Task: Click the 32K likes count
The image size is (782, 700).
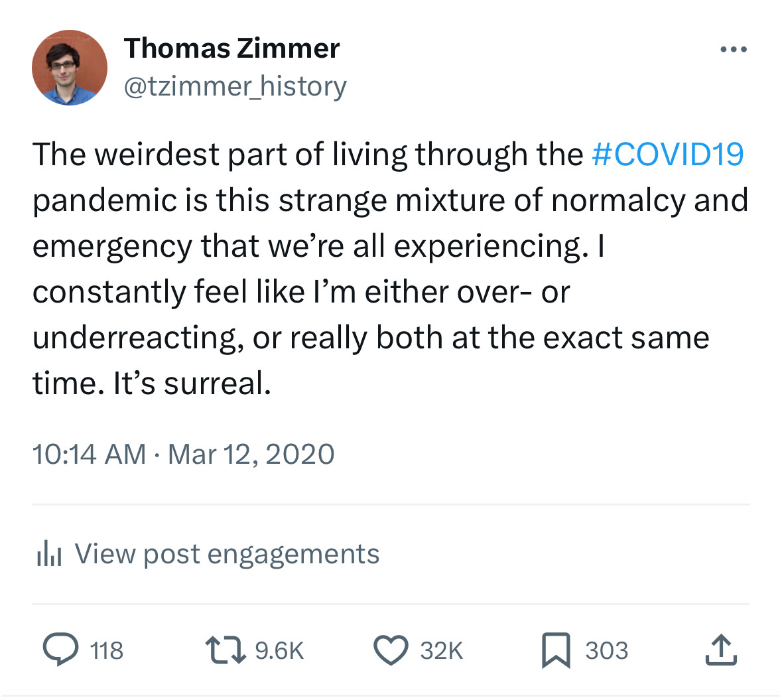Action: pyautogui.click(x=441, y=651)
